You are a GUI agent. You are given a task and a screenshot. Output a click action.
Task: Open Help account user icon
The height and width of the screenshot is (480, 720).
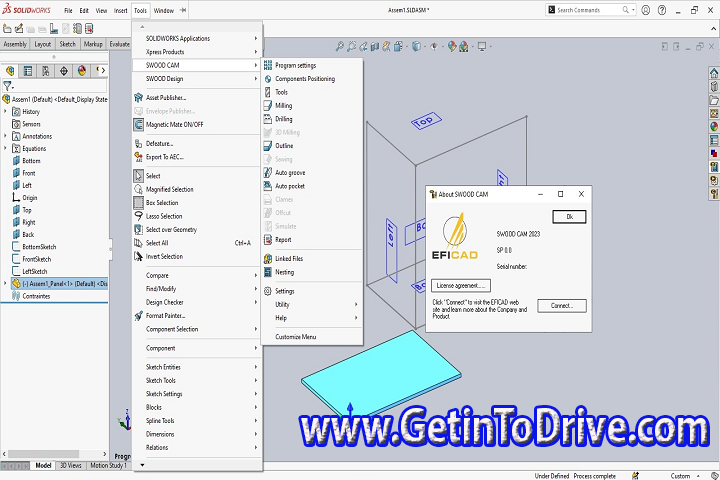pyautogui.click(x=646, y=10)
